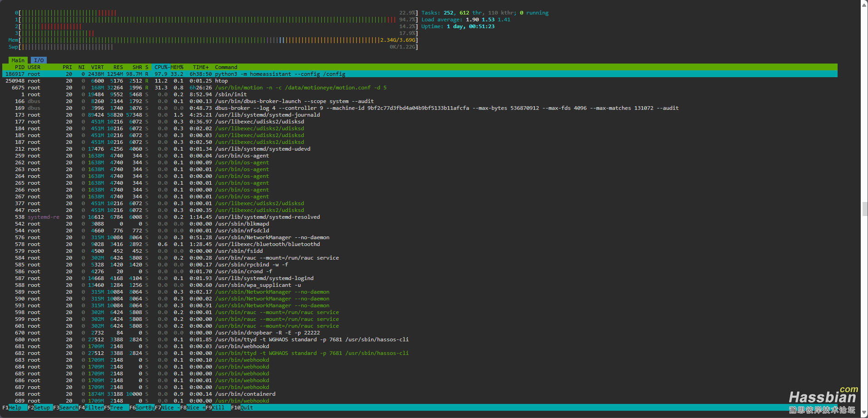Open F2 Setup

click(40, 408)
